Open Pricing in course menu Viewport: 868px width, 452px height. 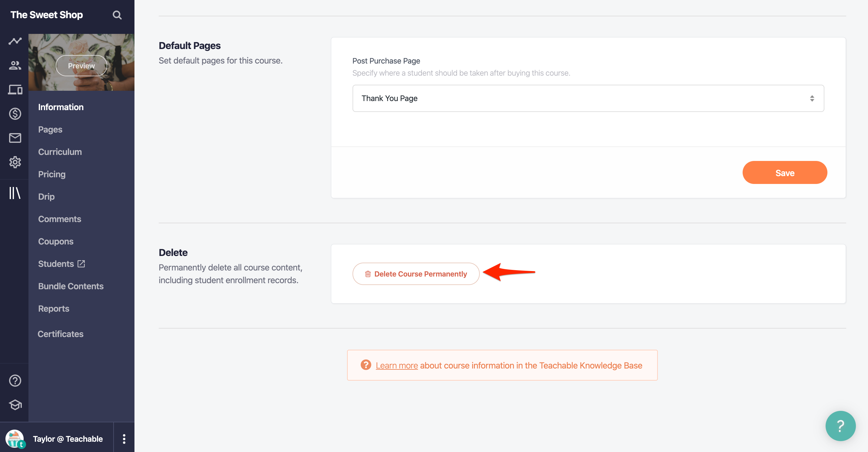tap(52, 174)
